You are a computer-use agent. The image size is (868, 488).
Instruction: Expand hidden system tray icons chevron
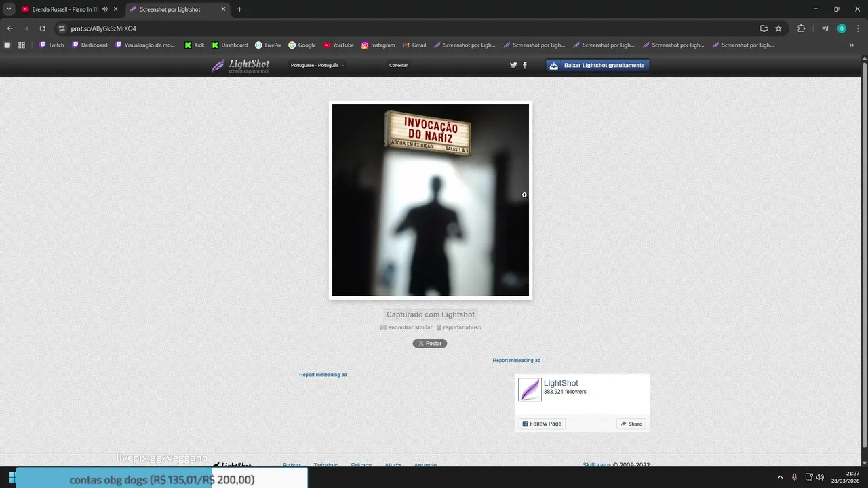click(780, 477)
